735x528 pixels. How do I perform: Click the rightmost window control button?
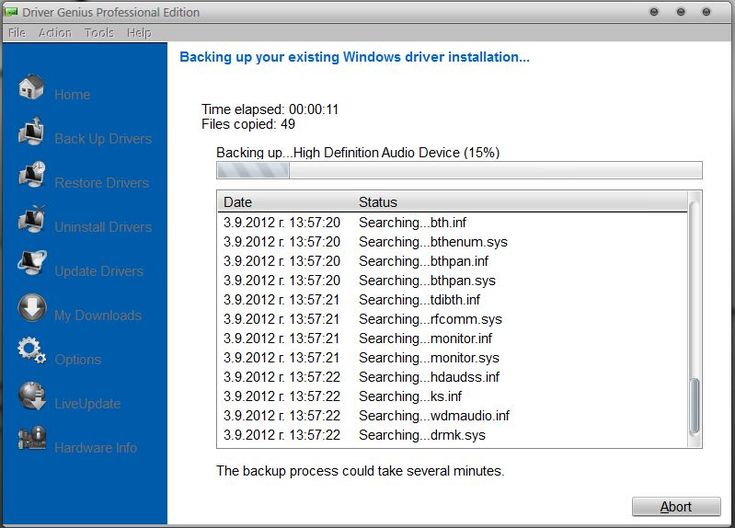point(706,12)
